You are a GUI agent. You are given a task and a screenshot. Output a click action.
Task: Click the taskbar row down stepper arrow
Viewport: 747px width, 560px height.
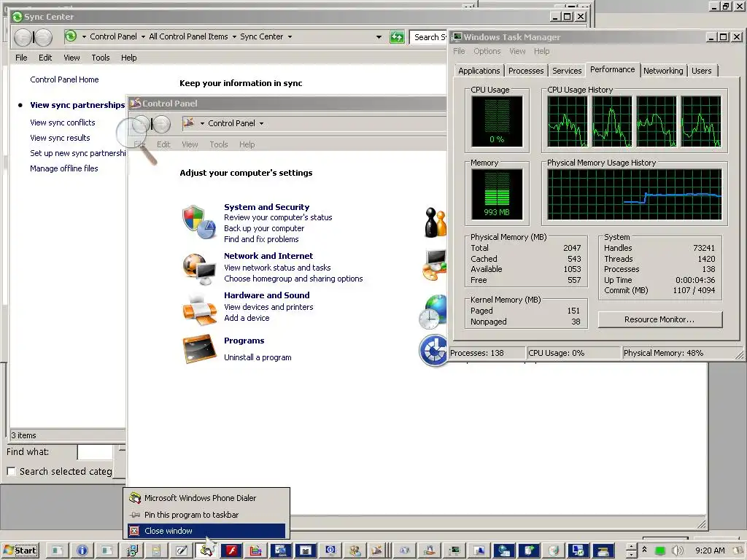631,555
